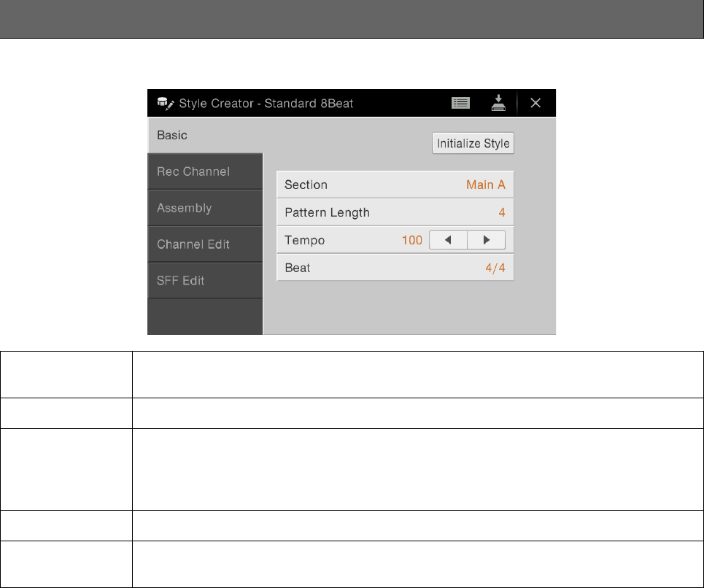
Task: Click the Initialize Style button
Action: [473, 143]
